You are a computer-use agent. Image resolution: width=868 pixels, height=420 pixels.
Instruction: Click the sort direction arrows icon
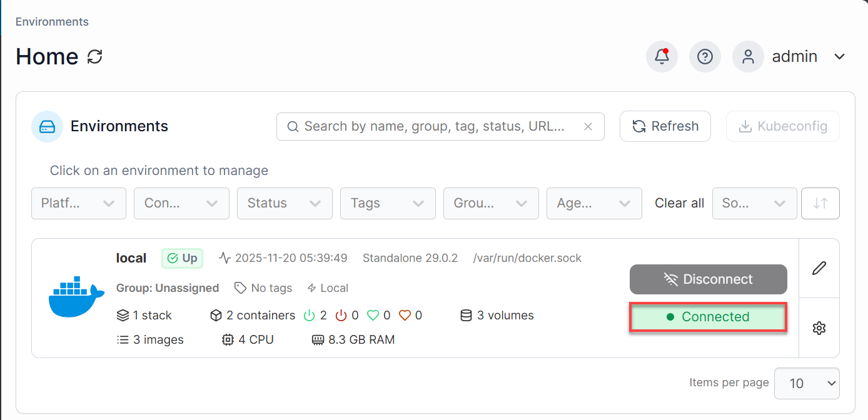click(x=820, y=203)
